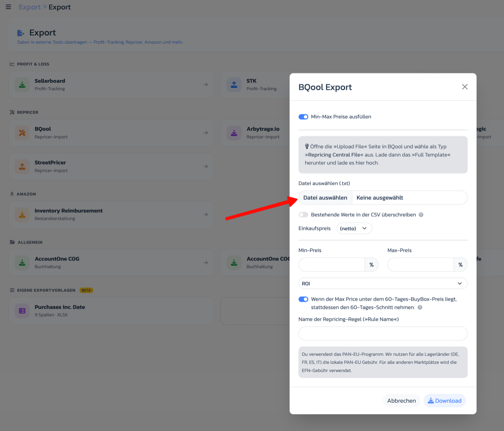
Task: Click the Keine ausgewählt file field
Action: coord(409,198)
